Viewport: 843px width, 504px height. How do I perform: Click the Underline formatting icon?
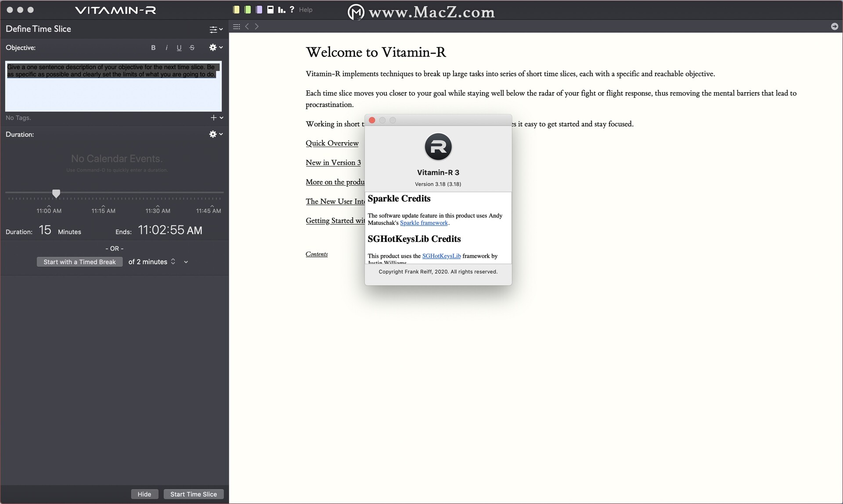point(179,47)
